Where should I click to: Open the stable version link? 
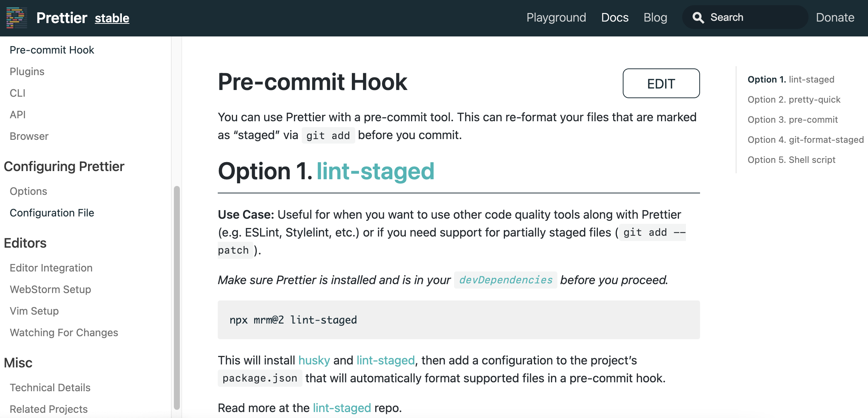(112, 18)
